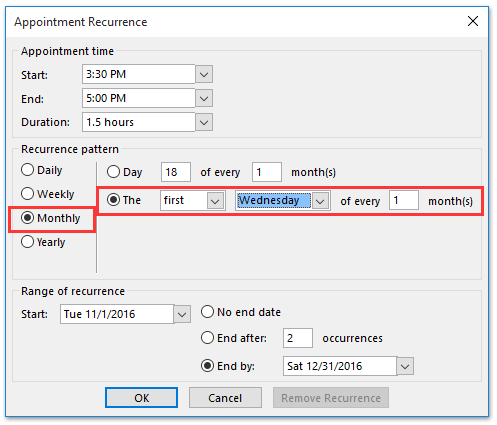Click the day number field showing 18
The height and width of the screenshot is (425, 497).
[176, 172]
